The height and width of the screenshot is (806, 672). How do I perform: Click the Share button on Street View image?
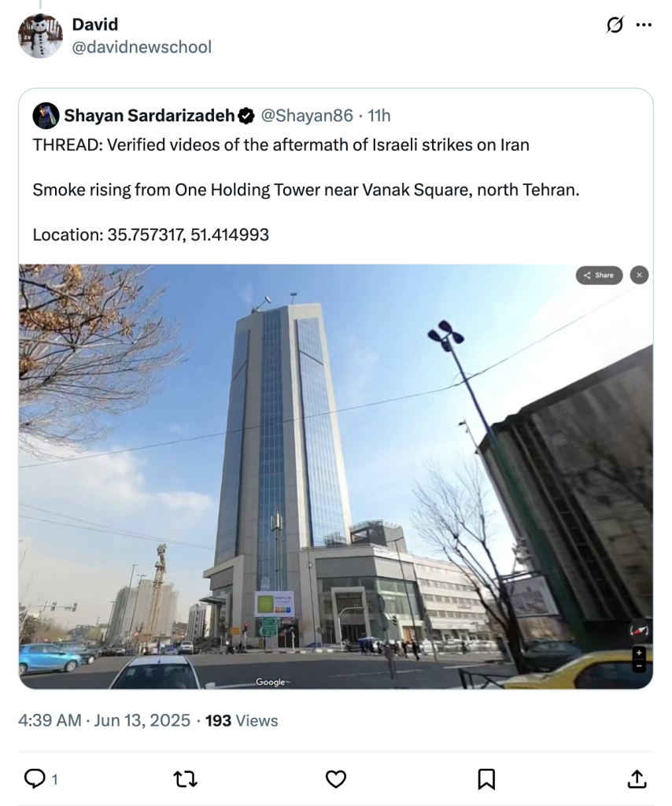click(599, 275)
